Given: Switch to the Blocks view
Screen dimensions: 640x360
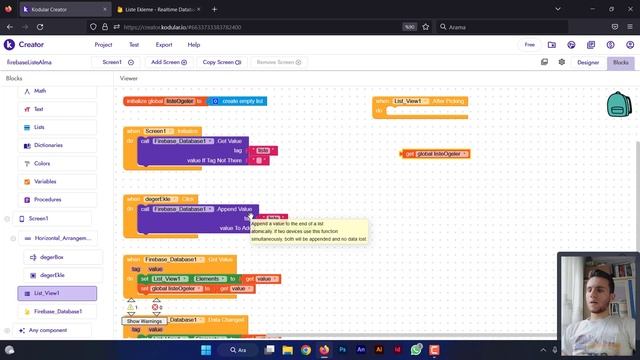Looking at the screenshot, I should [x=620, y=62].
